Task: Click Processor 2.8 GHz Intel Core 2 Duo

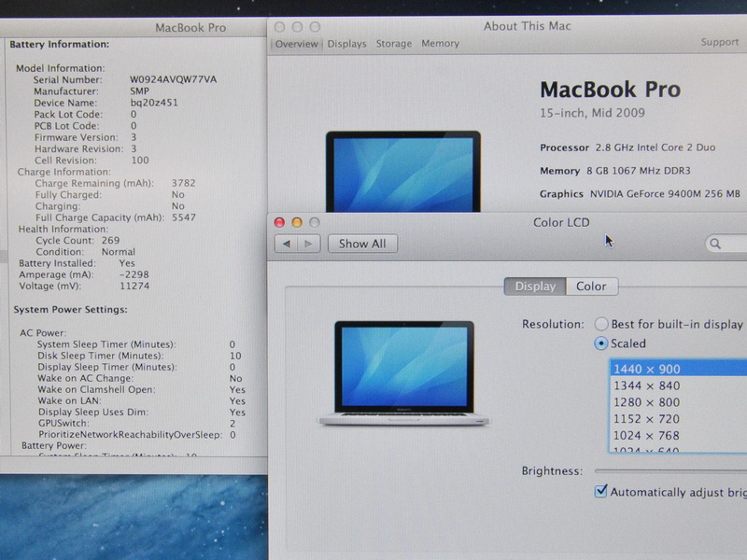Action: [x=627, y=147]
